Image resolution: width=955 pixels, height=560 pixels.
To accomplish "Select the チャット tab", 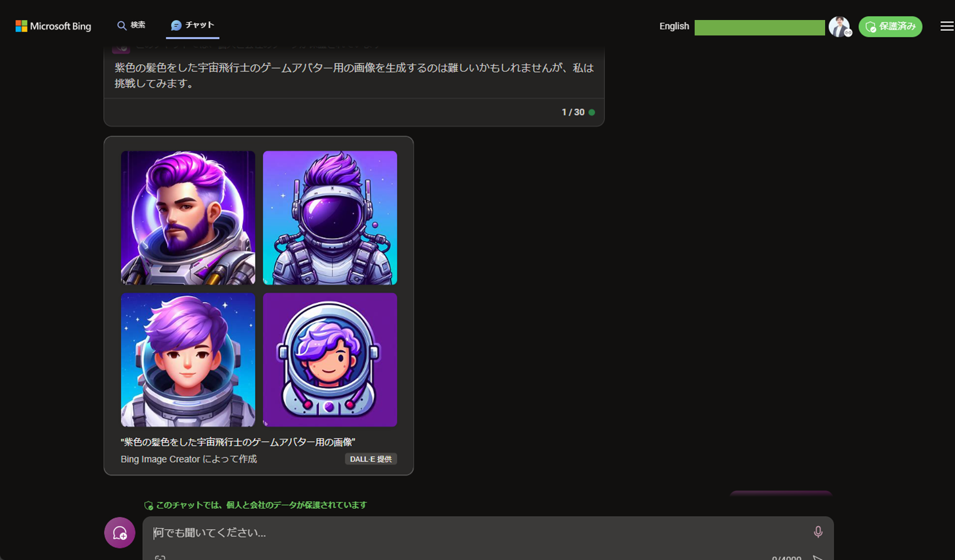I will pyautogui.click(x=192, y=25).
